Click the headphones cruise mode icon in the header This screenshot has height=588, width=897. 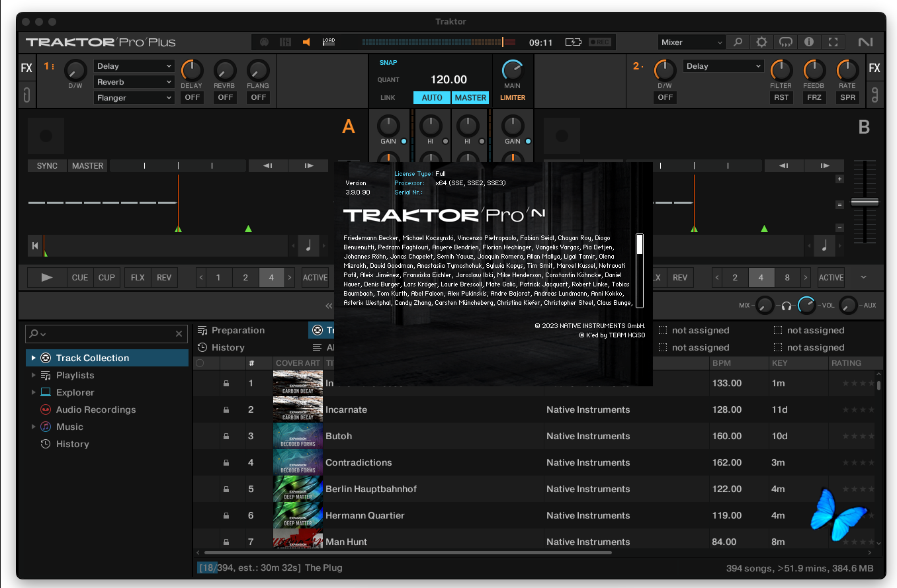click(x=785, y=42)
